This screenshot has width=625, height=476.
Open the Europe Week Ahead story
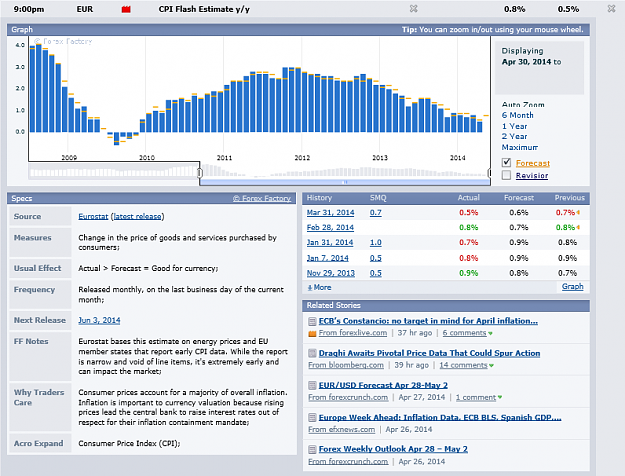440,417
